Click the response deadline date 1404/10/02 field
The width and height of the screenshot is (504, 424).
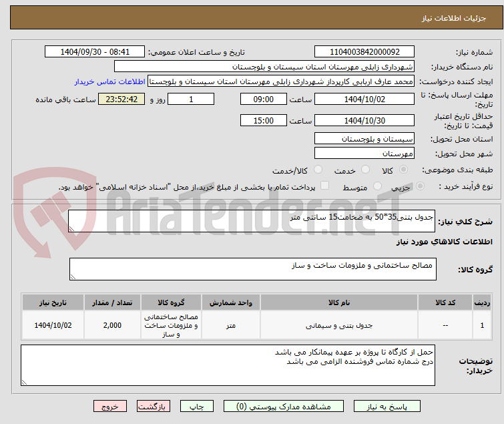coord(364,99)
